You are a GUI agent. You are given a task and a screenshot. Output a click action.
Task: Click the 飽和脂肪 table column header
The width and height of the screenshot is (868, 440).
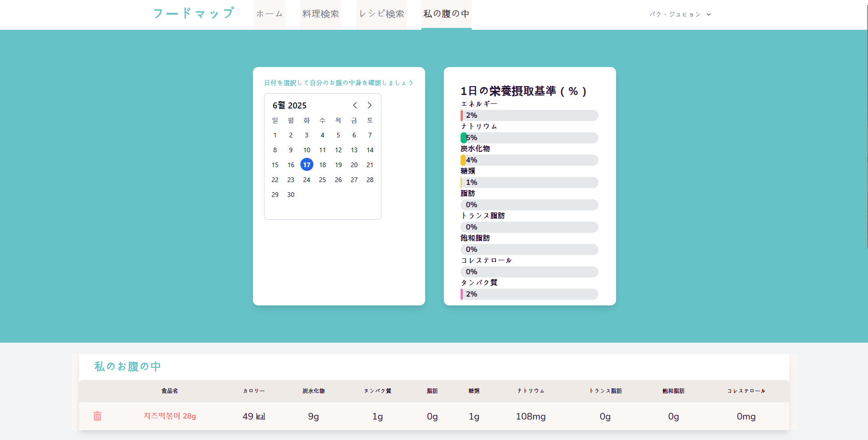[674, 391]
